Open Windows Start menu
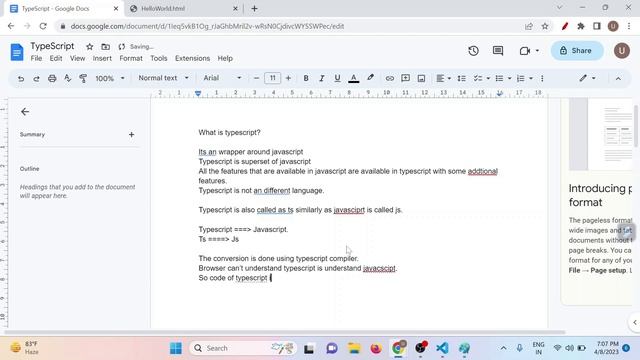This screenshot has width=640, height=360. click(176, 348)
